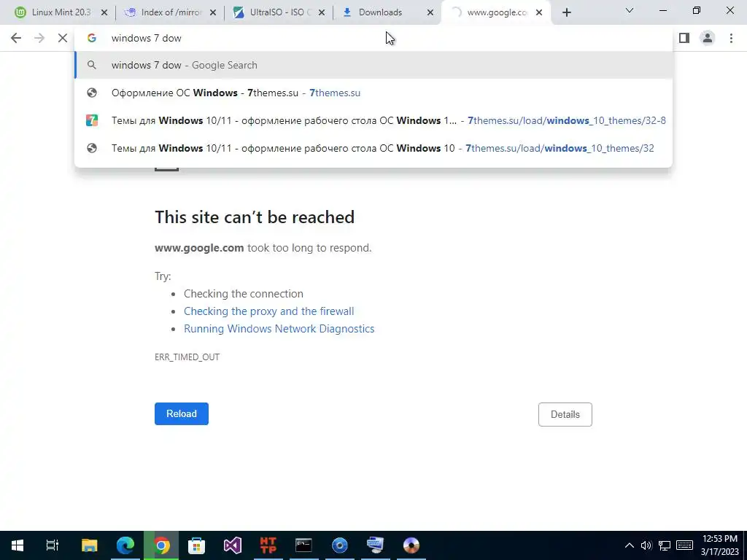Open the command prompt from the taskbar
Screen dimensions: 747x560
click(x=303, y=545)
